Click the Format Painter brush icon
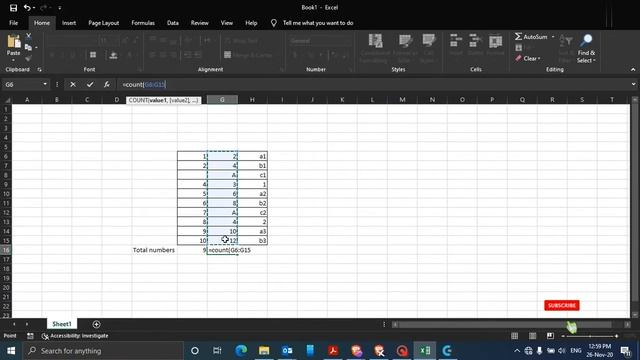 [x=28, y=59]
